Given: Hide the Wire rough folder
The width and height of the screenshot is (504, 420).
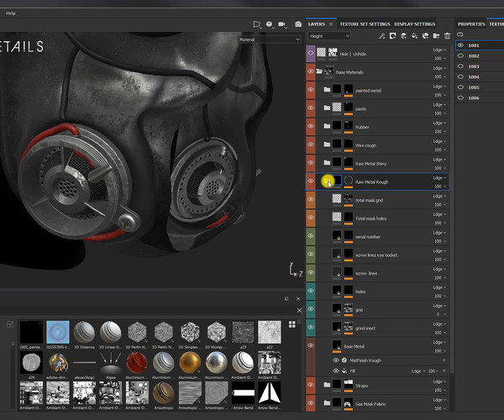Looking at the screenshot, I should (311, 144).
